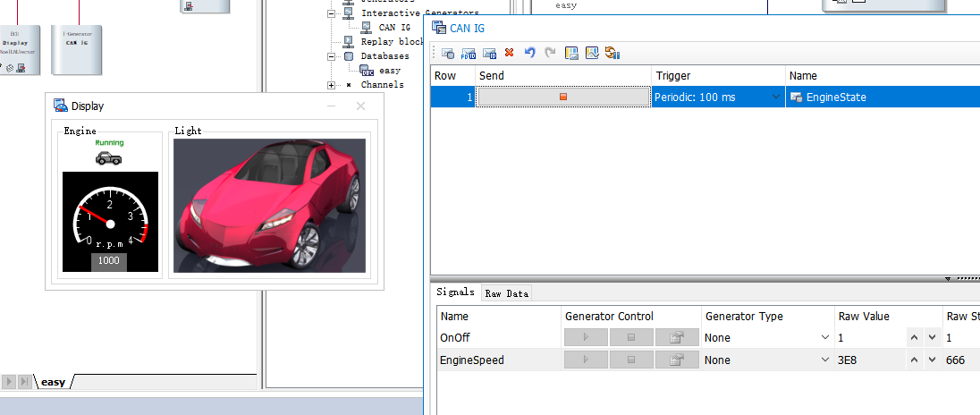Click the CAN IG window title icon
This screenshot has width=980, height=415.
(x=439, y=28)
